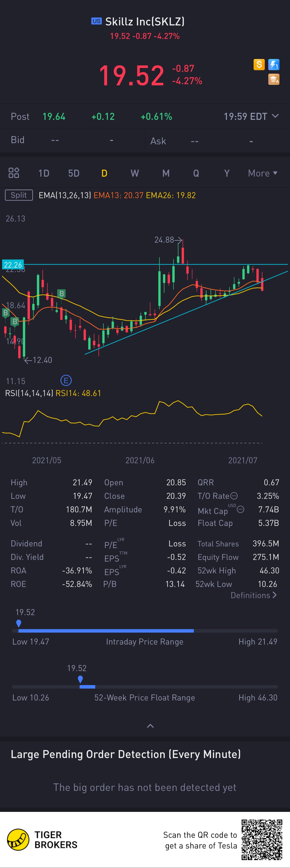Viewport: 290px width, 868px height.
Task: Tap the Ask label
Action: pyautogui.click(x=158, y=141)
